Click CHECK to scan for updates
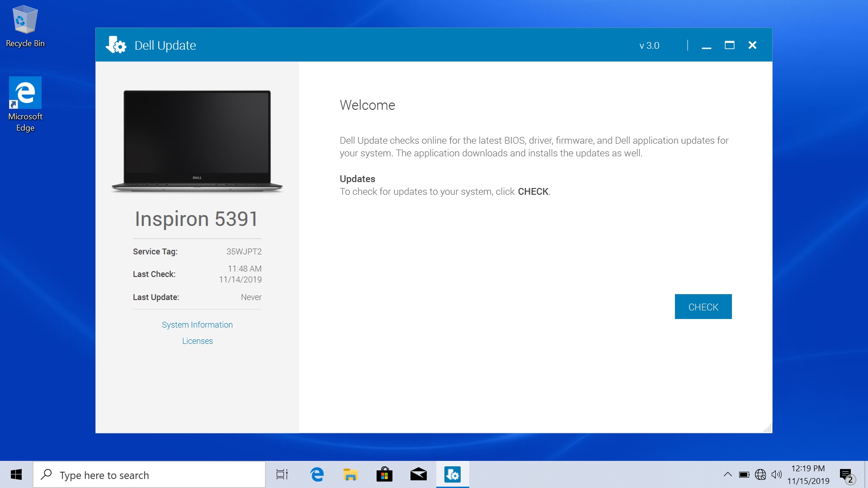 pos(703,306)
